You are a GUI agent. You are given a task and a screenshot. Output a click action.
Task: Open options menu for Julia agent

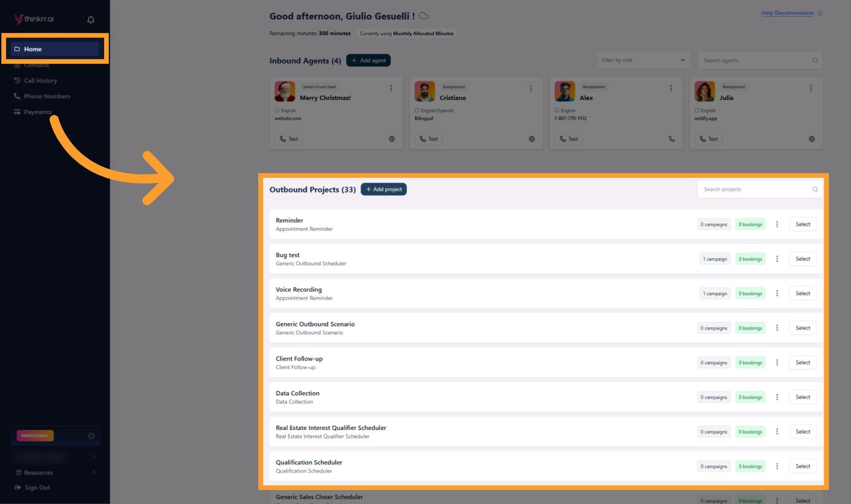pyautogui.click(x=811, y=88)
